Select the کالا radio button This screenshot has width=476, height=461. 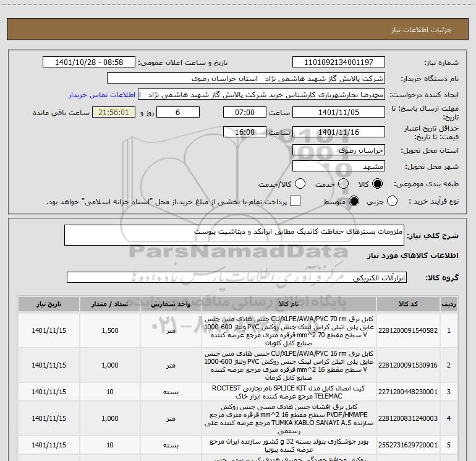tap(376, 184)
